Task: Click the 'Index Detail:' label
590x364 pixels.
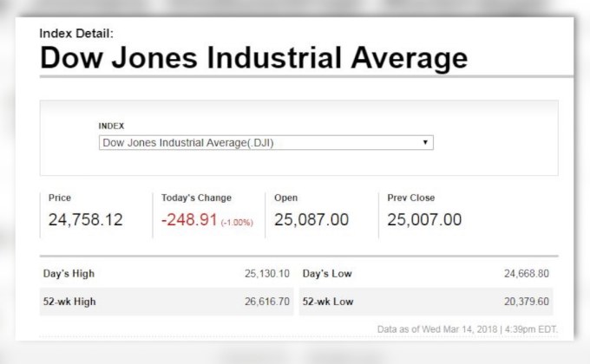Action: [x=76, y=34]
